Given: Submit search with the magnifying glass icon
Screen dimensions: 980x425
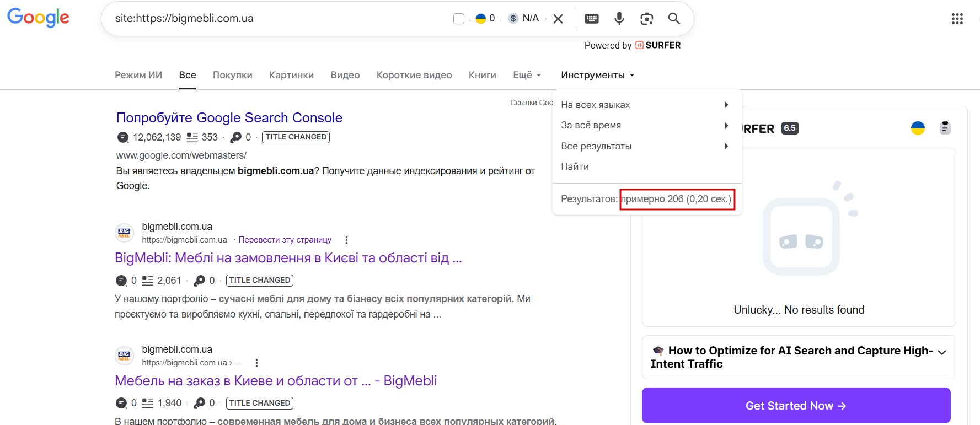Looking at the screenshot, I should click(674, 19).
